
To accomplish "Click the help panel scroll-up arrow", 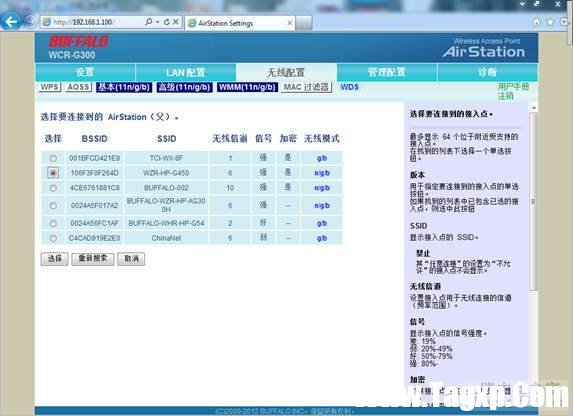I will 534,108.
